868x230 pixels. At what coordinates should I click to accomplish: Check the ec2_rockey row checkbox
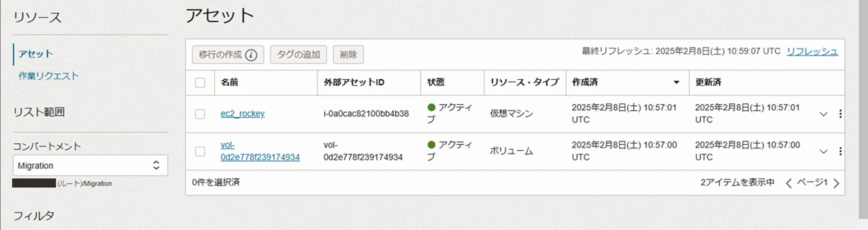(x=200, y=114)
